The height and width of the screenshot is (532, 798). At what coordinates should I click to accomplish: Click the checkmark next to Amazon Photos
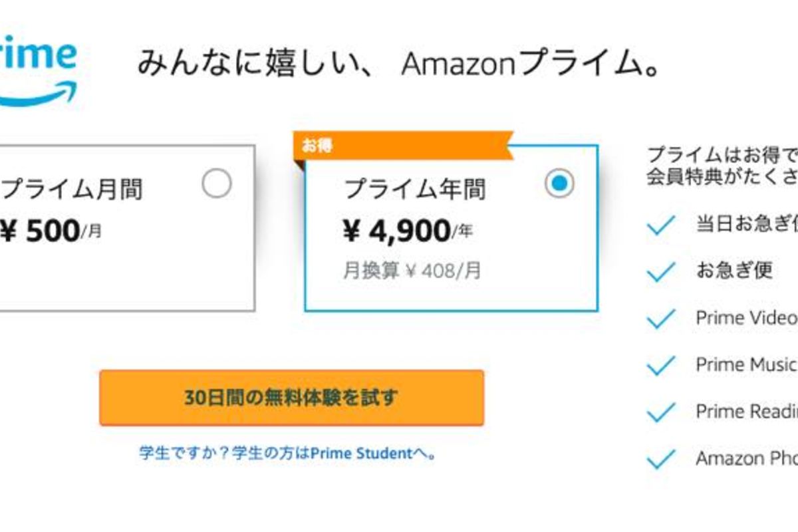pyautogui.click(x=662, y=458)
